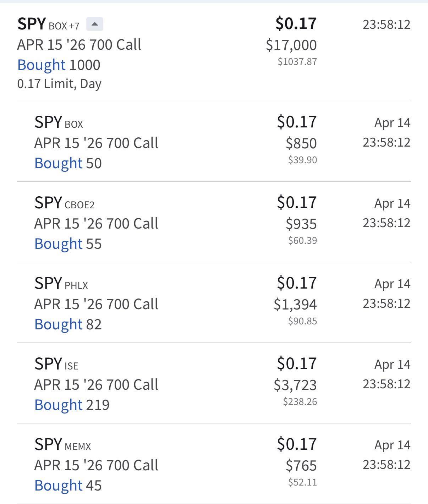Click the 0.17 Limit, Day order description
428x504 pixels.
pyautogui.click(x=59, y=84)
